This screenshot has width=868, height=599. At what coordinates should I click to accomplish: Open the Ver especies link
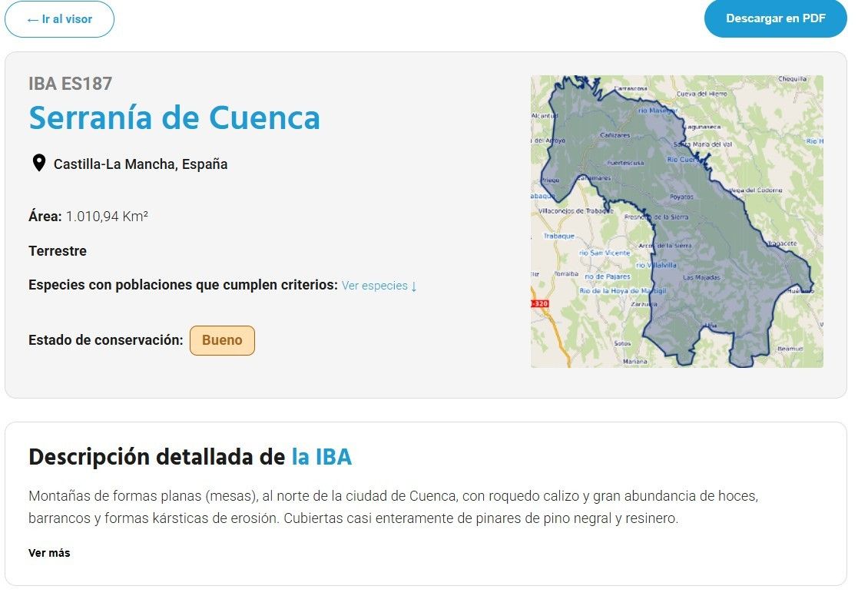click(x=374, y=286)
